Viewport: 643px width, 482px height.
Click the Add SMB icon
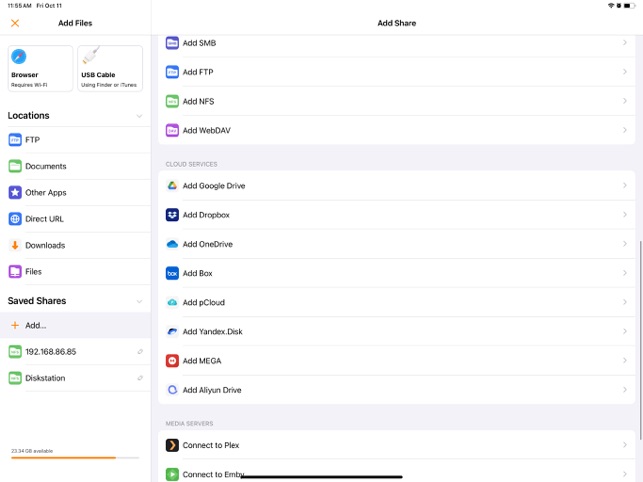click(x=172, y=43)
